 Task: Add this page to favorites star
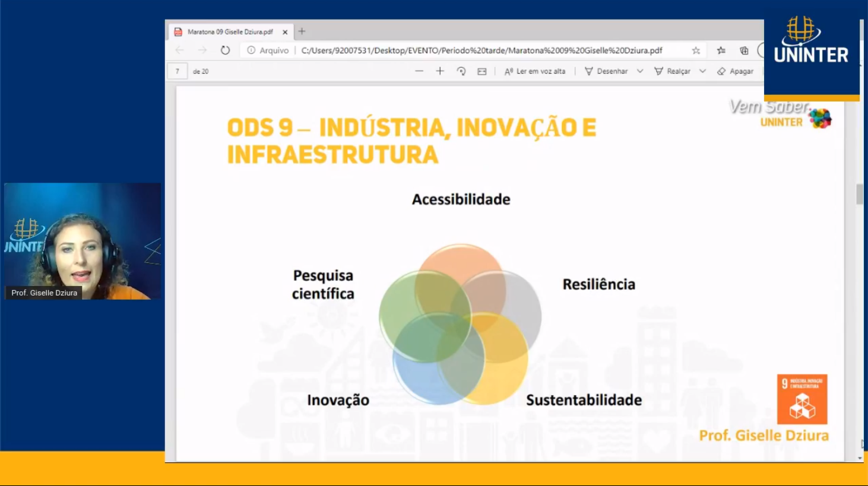click(696, 50)
